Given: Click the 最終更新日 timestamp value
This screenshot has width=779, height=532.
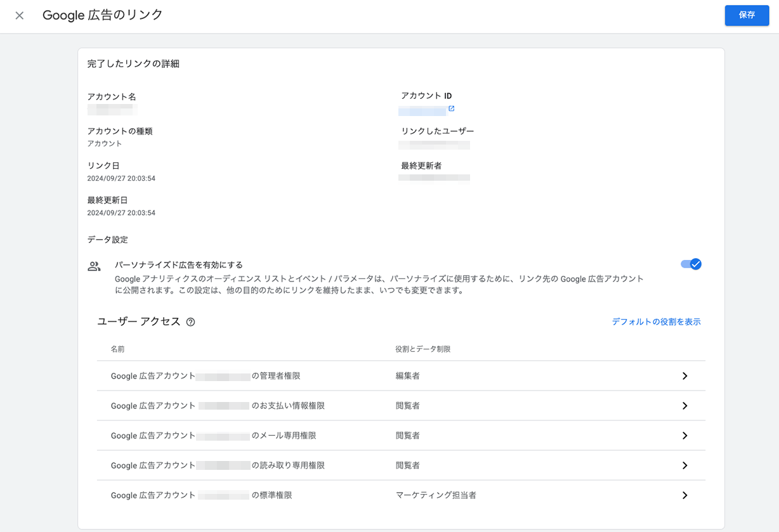Looking at the screenshot, I should (121, 213).
